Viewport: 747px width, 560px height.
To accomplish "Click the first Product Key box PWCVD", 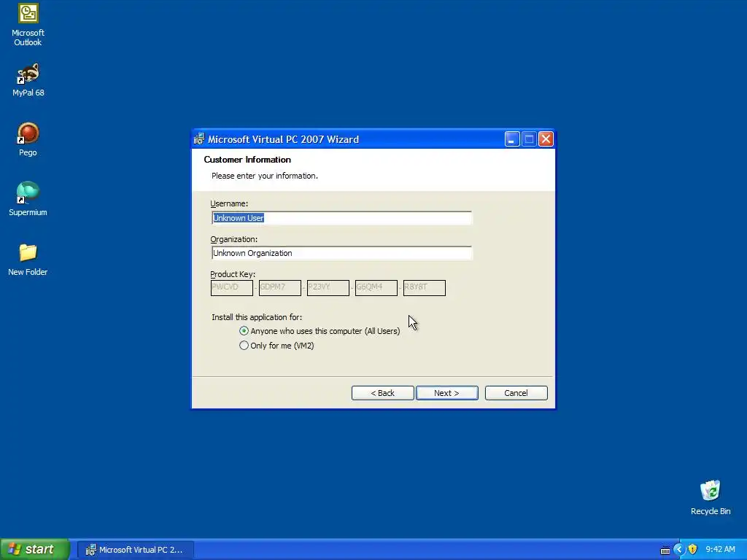I will (231, 287).
